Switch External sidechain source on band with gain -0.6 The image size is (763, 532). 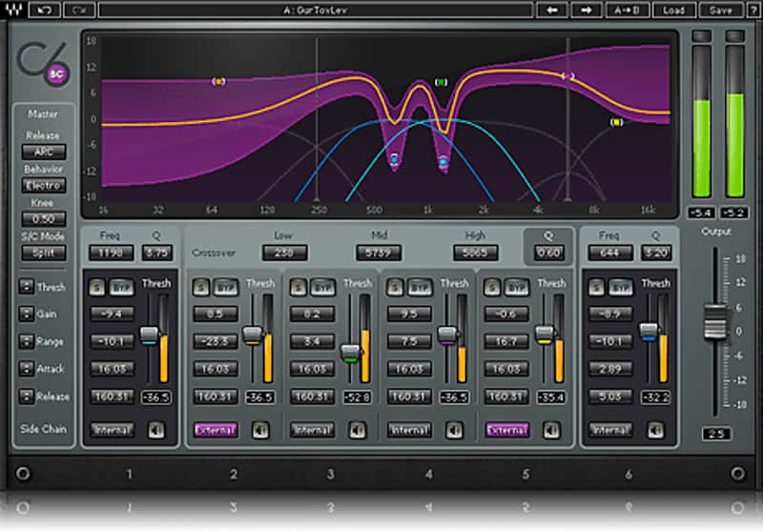click(506, 430)
